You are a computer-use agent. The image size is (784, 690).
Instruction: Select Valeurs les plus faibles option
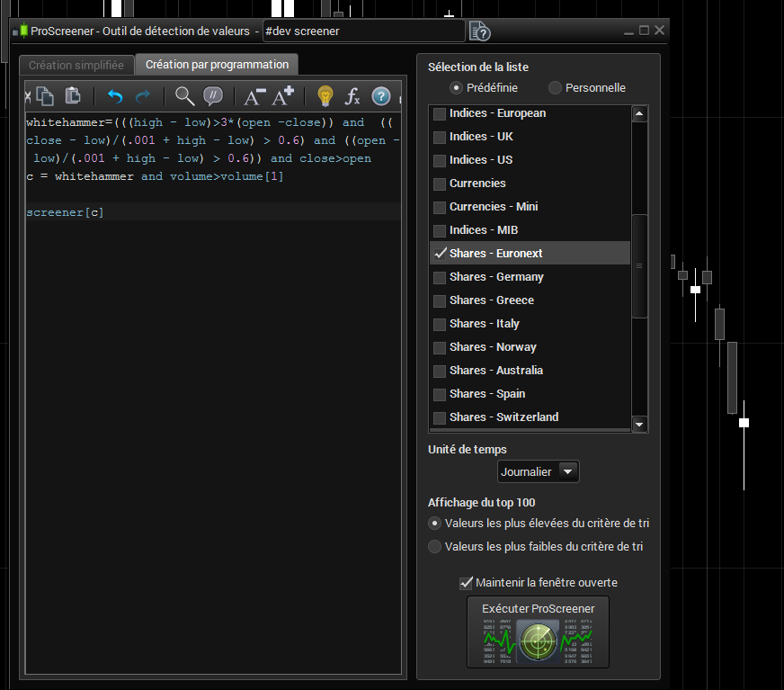tap(435, 546)
